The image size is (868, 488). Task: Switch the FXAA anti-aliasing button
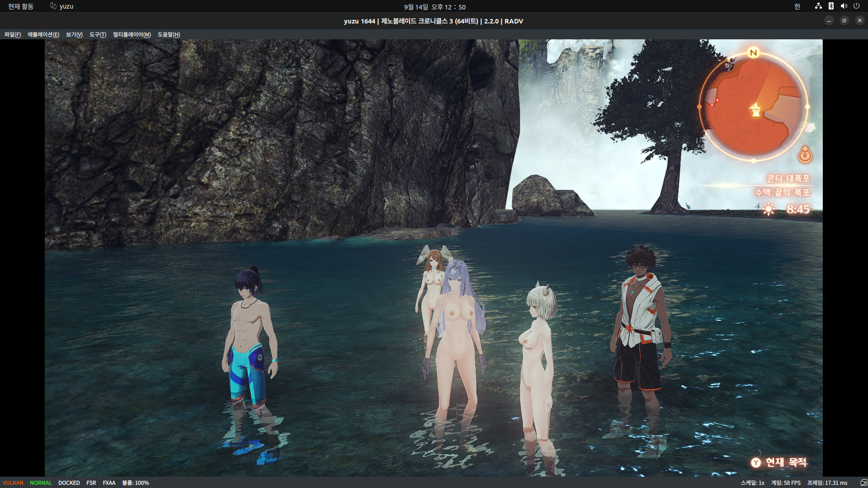[109, 483]
